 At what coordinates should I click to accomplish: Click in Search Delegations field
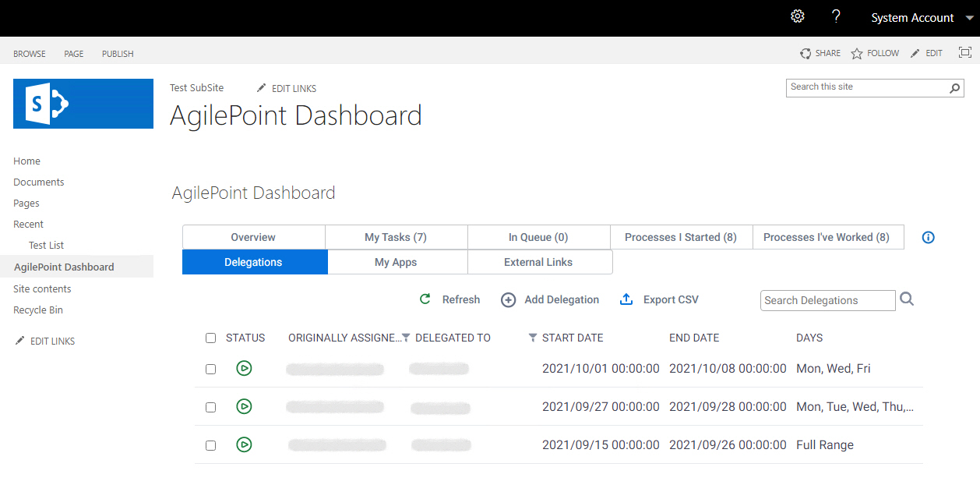(827, 300)
